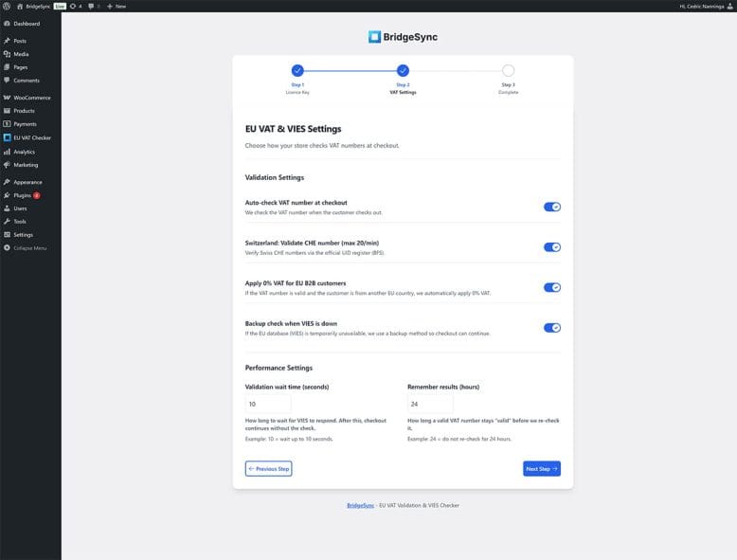Toggle Backup check when VIES is down
Screen dimensions: 737x560
[x=551, y=328]
